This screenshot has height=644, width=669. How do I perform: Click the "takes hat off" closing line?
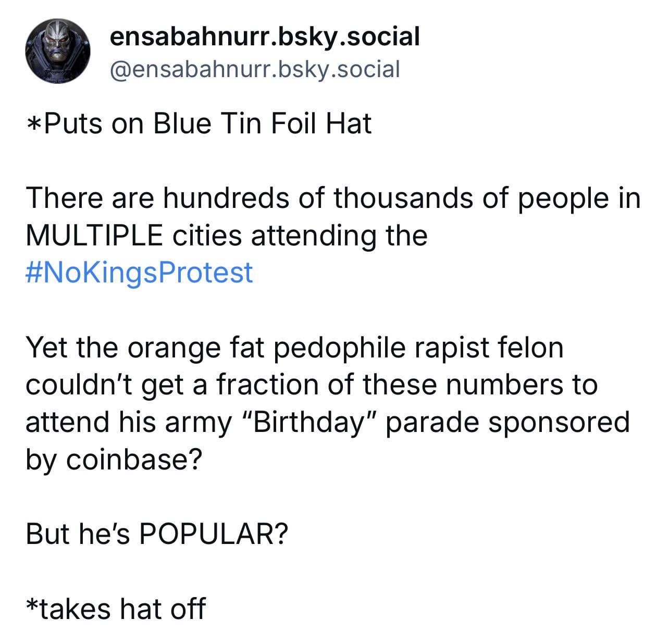[x=116, y=609]
